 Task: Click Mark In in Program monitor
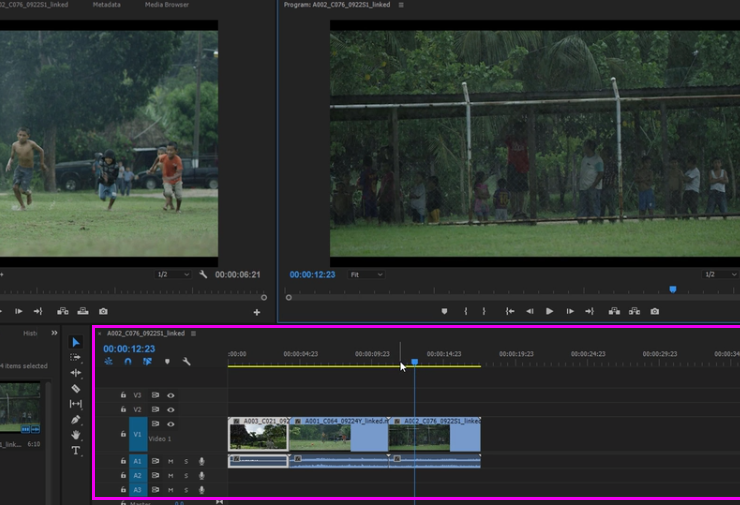[x=465, y=311]
